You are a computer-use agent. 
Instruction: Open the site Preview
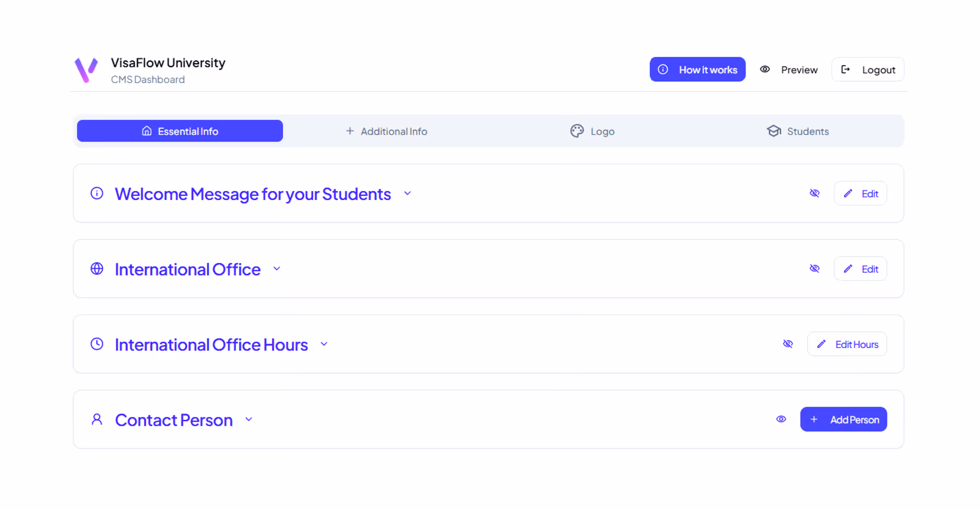pos(789,70)
